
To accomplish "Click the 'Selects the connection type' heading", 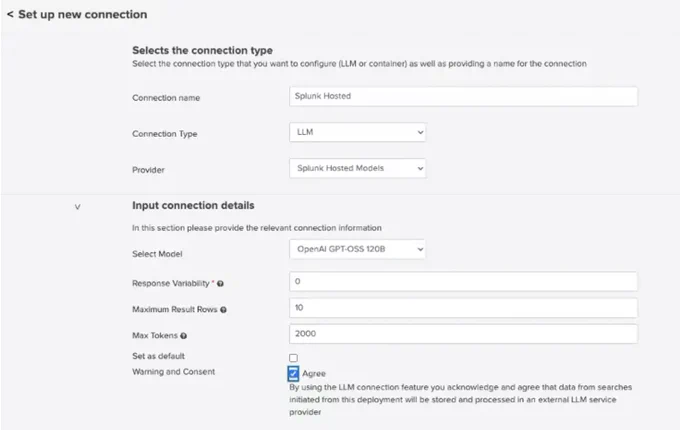I will [203, 50].
